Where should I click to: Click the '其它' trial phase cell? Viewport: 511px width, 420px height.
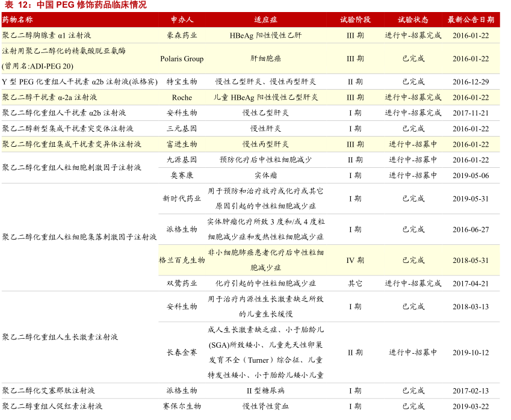click(355, 283)
